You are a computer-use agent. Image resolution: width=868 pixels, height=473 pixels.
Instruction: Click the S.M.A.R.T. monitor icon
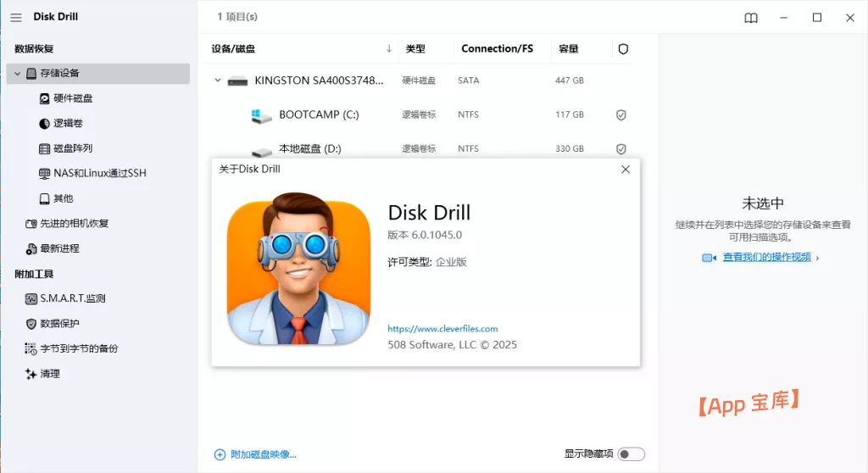click(x=31, y=299)
